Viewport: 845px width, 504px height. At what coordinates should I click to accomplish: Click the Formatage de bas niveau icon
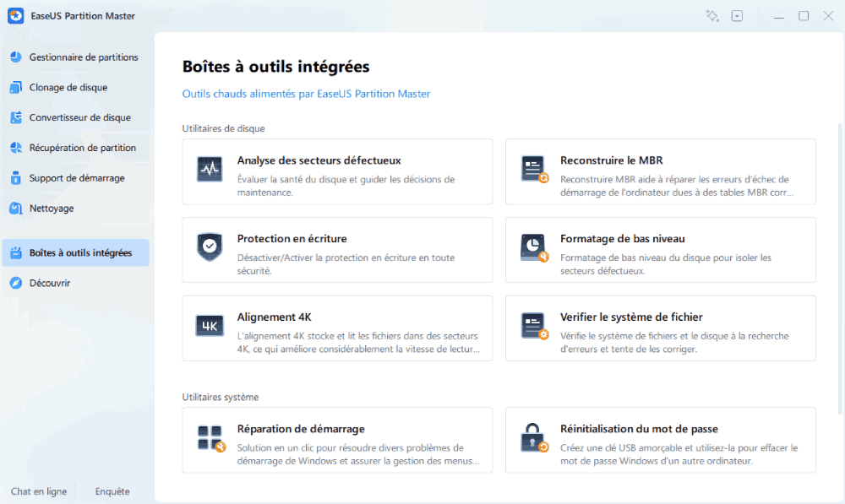pos(534,247)
